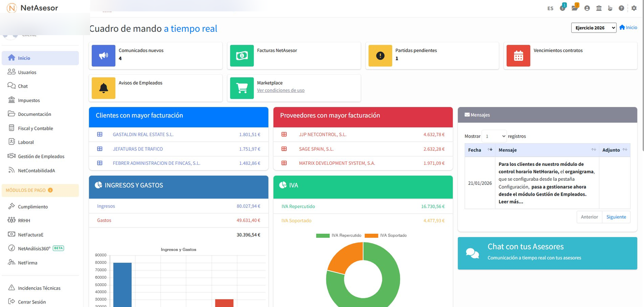Switch language using the ES selector
This screenshot has width=644, height=307.
tap(550, 8)
